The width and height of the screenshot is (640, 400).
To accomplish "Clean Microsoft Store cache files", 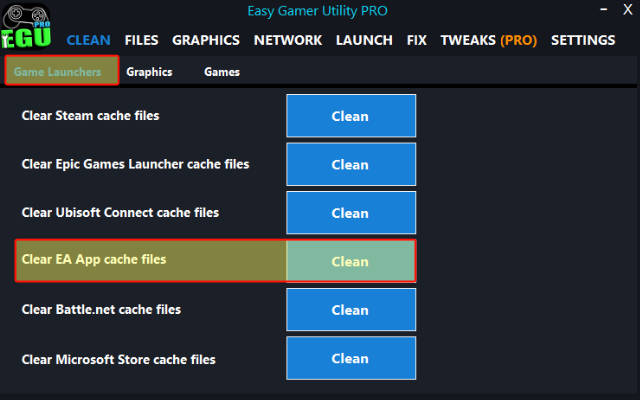I will [351, 358].
